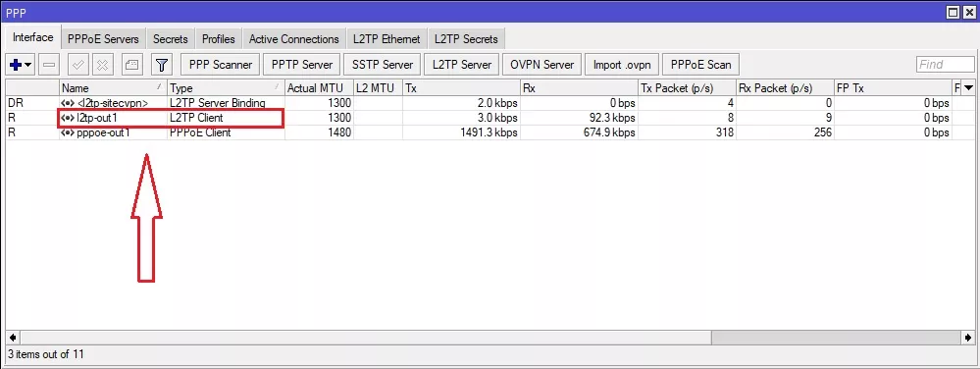Click the <l2tp-sitecvpn> interface icon
Screen dimensions: 980x369
coord(68,103)
